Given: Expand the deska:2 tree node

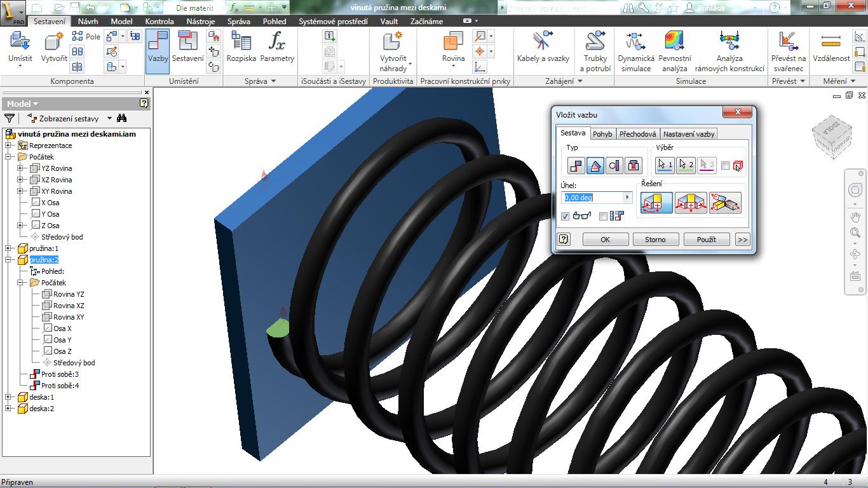Looking at the screenshot, I should (8, 409).
